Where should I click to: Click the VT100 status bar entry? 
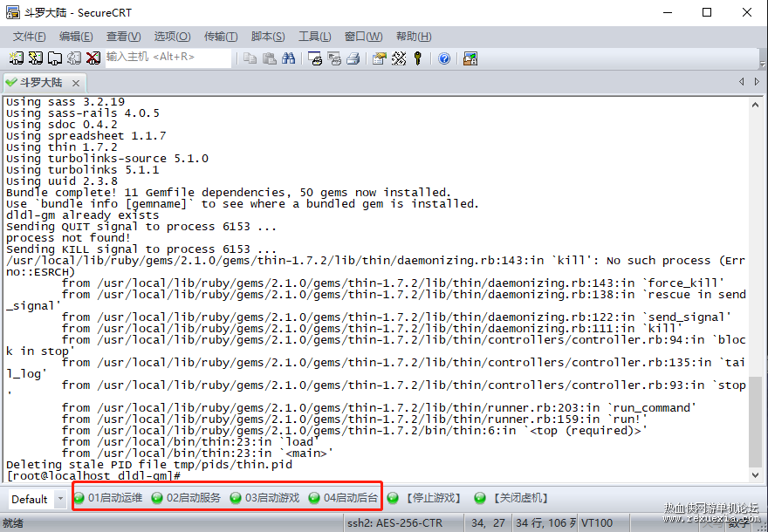tap(596, 523)
